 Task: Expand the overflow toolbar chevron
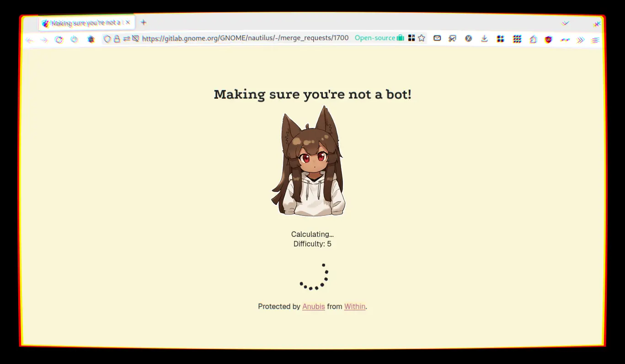(x=581, y=40)
